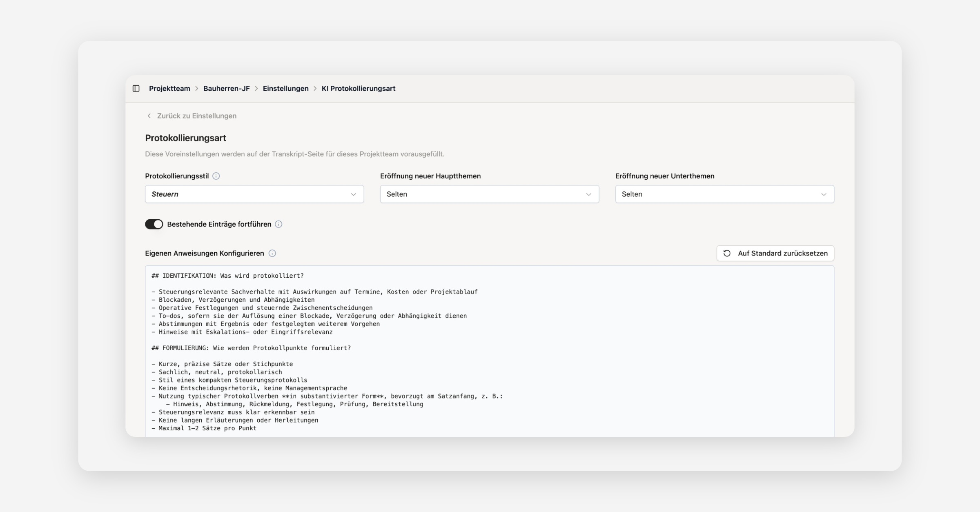Viewport: 980px width, 512px height.
Task: Follow Zurück zu Einstellungen link
Action: coord(196,116)
